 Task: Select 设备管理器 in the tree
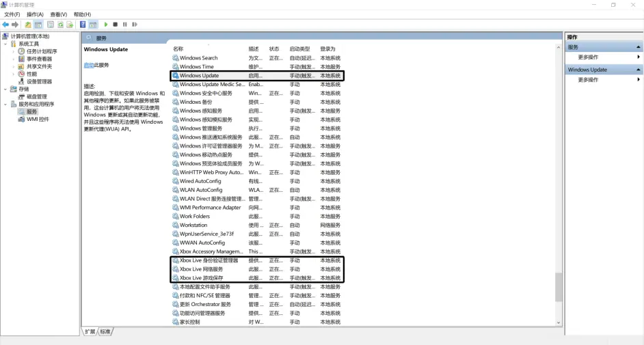[x=40, y=81]
